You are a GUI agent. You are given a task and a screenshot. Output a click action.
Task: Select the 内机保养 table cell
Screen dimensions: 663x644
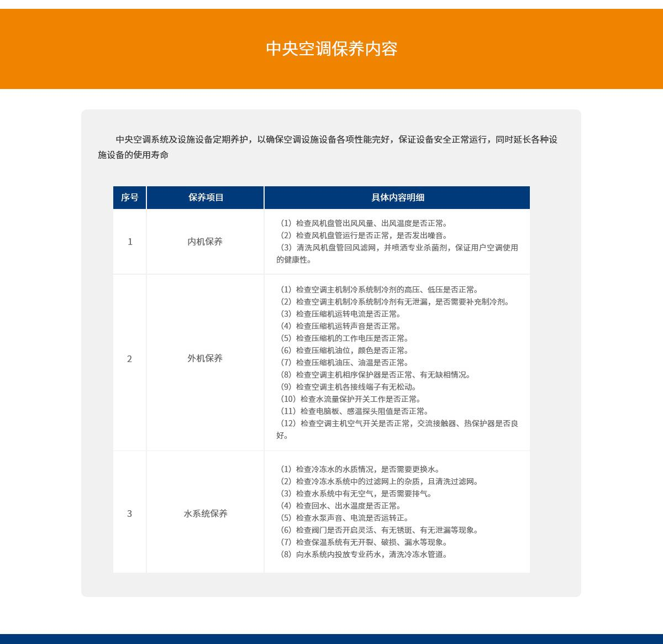(x=205, y=242)
